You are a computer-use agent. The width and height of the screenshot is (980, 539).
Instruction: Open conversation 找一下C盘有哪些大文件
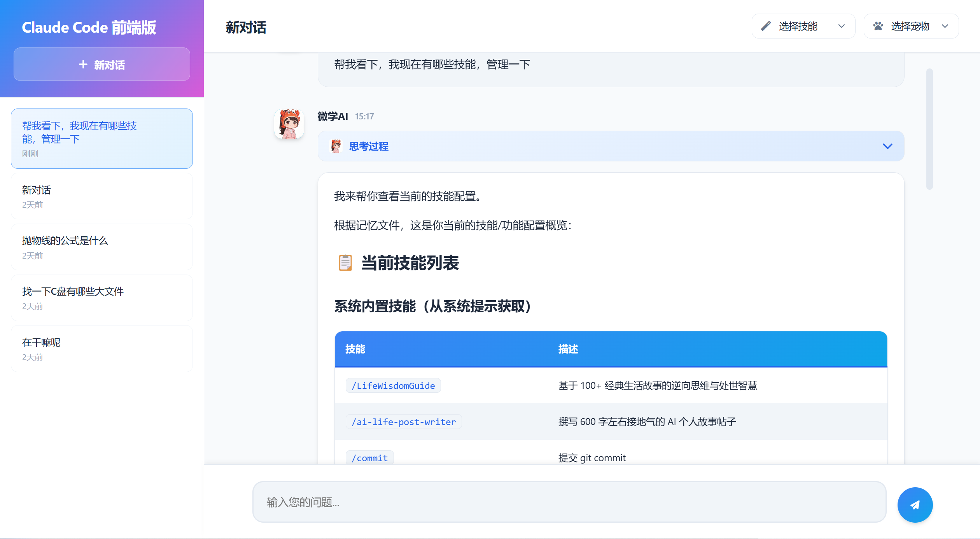(x=102, y=298)
